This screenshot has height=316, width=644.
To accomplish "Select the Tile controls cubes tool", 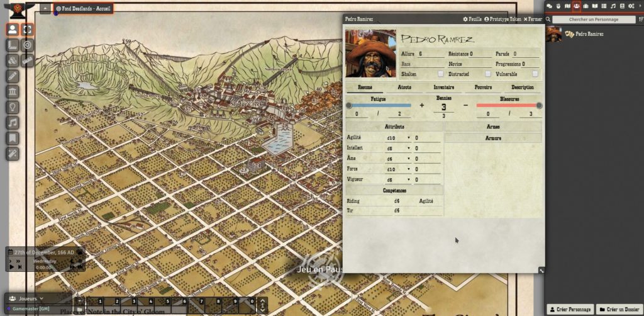I will tap(13, 61).
